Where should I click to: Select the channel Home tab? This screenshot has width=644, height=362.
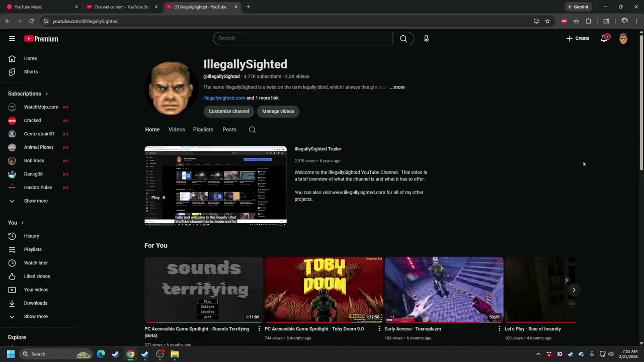152,130
